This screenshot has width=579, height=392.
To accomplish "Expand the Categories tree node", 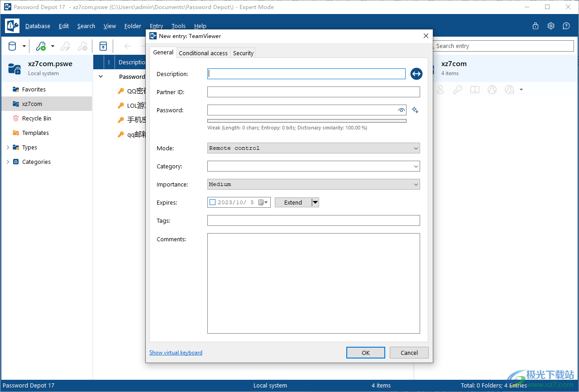I will click(8, 162).
